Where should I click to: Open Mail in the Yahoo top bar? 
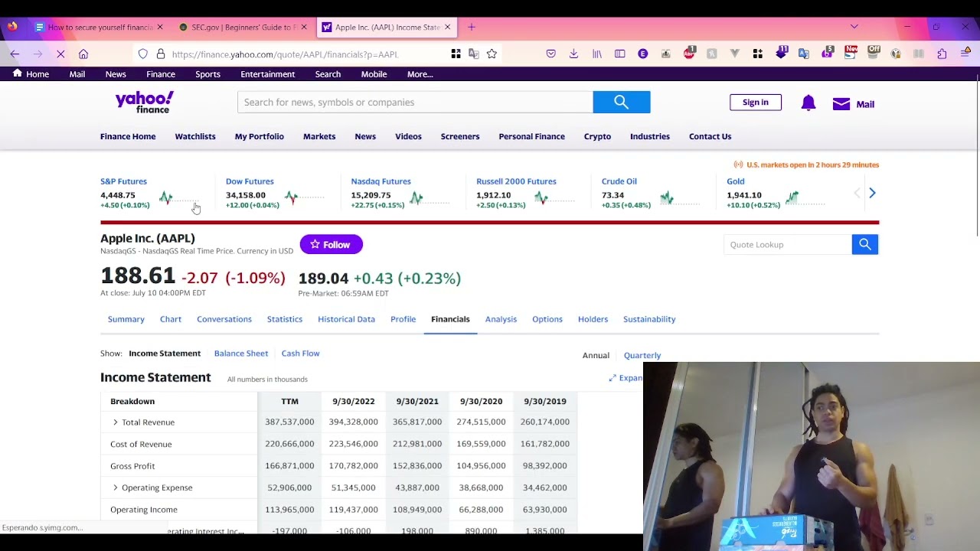[x=77, y=74]
